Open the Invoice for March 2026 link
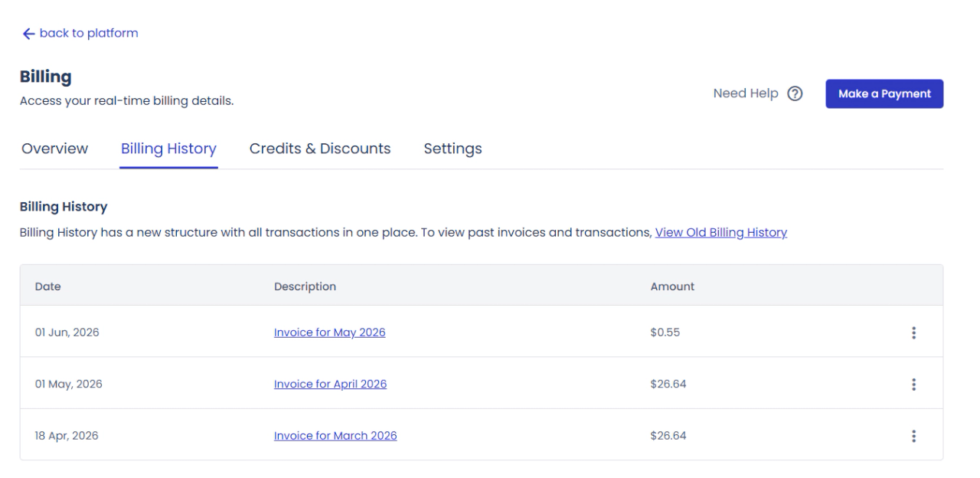 pyautogui.click(x=335, y=436)
